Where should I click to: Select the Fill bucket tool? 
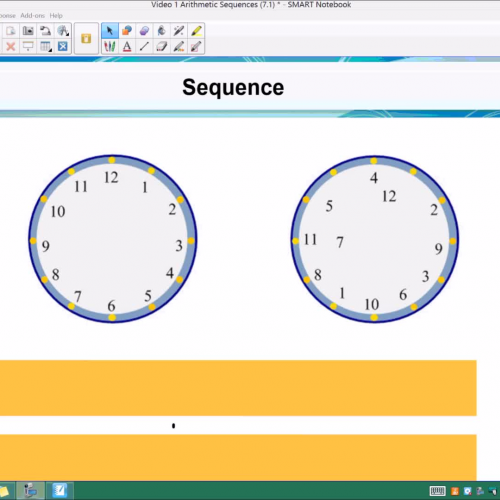pos(161,31)
